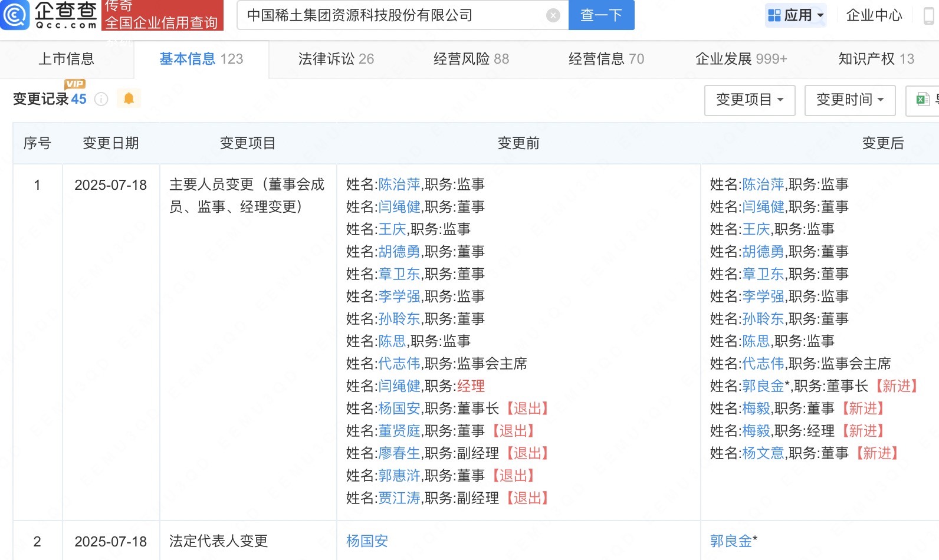This screenshot has height=560, width=939.
Task: Switch to the 上市信息 tab
Action: [x=67, y=59]
